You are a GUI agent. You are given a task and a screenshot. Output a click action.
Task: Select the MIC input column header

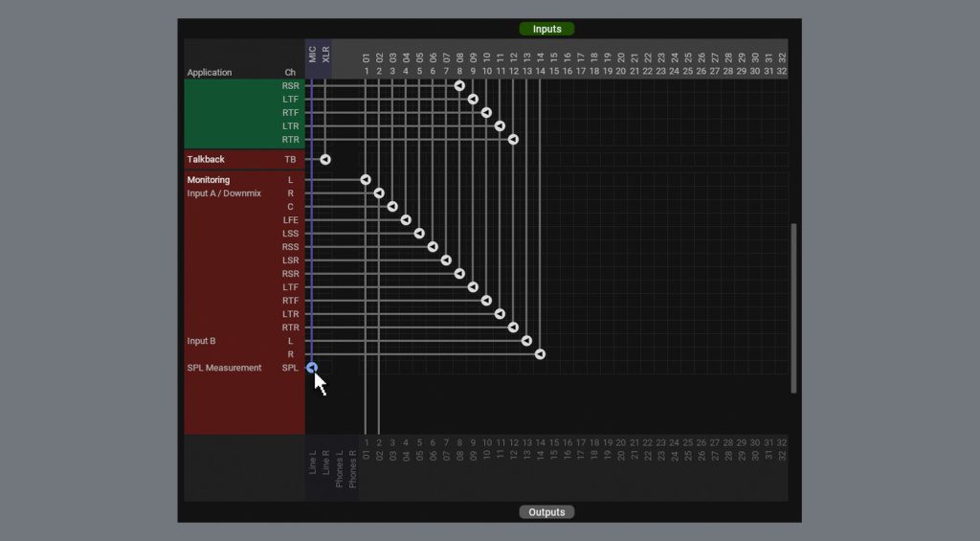[312, 55]
